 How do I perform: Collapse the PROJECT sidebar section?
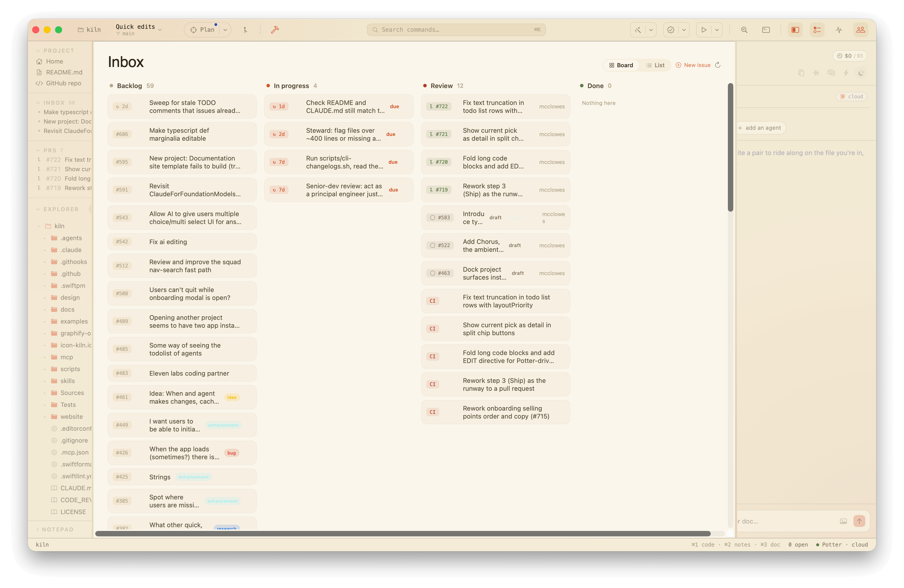coord(38,51)
